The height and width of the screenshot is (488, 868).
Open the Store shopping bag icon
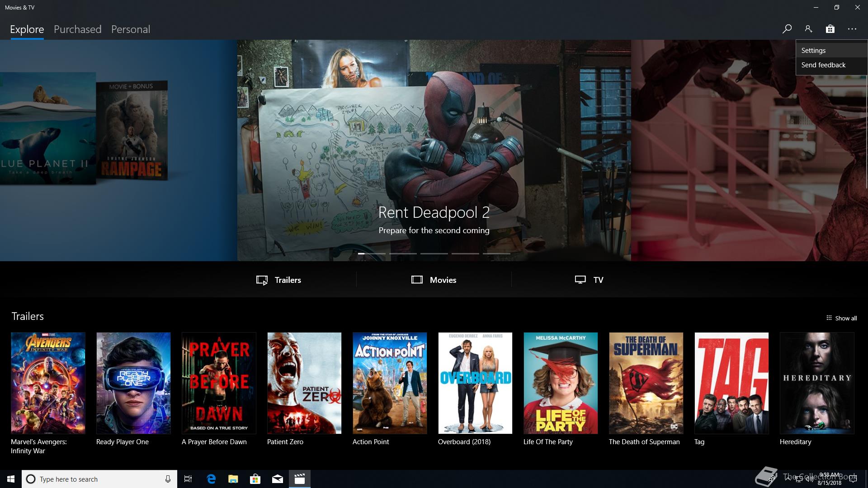click(830, 29)
